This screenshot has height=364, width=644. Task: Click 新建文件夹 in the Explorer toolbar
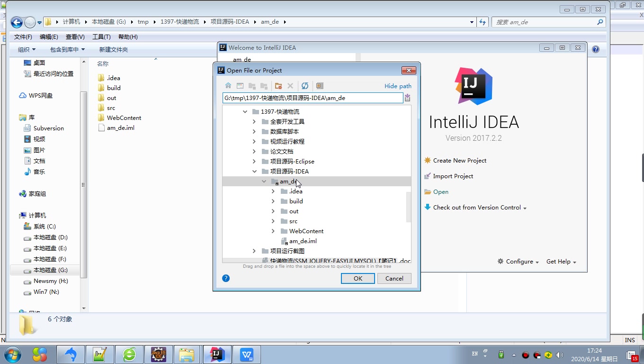click(114, 49)
